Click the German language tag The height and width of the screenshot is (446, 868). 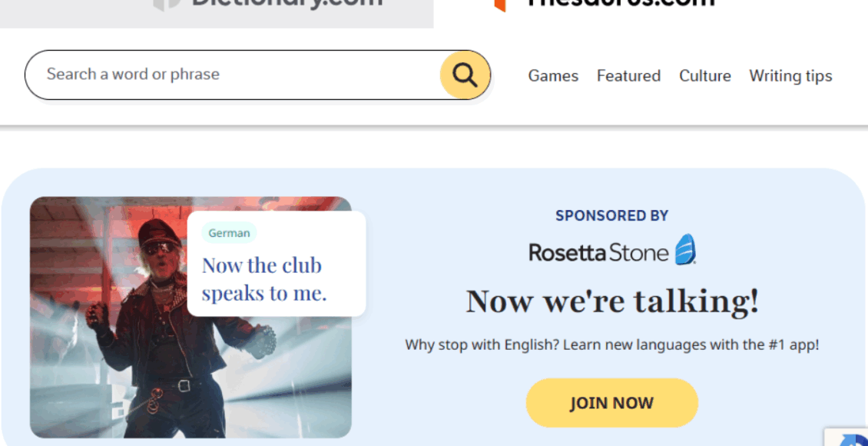pyautogui.click(x=229, y=233)
